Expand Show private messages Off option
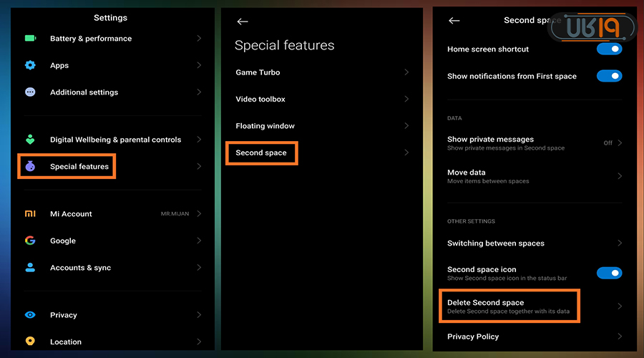 click(612, 143)
